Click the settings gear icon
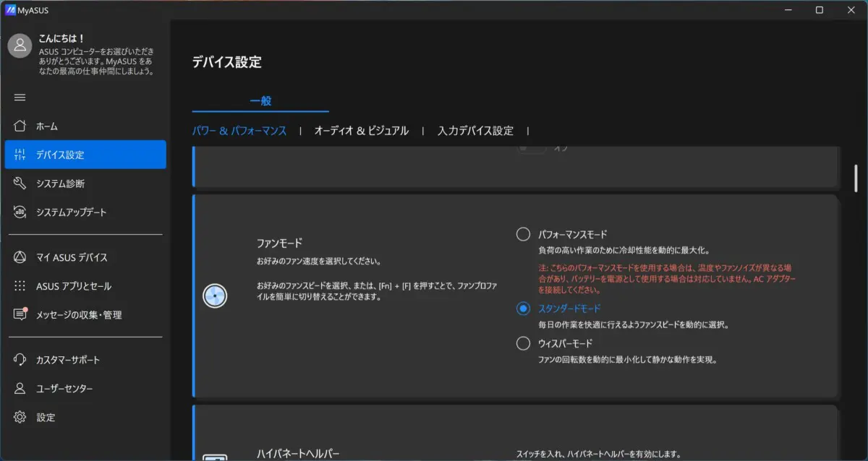This screenshot has height=461, width=868. (20, 417)
